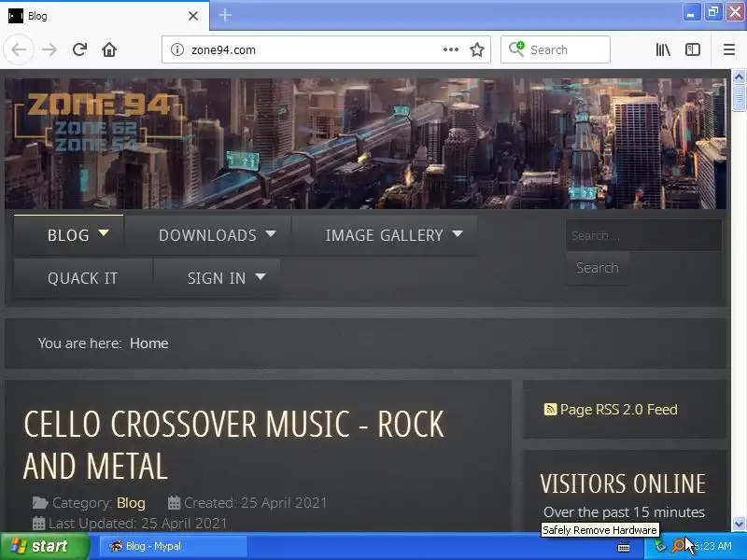This screenshot has height=560, width=747.
Task: Open a new tab with plus icon
Action: (225, 15)
